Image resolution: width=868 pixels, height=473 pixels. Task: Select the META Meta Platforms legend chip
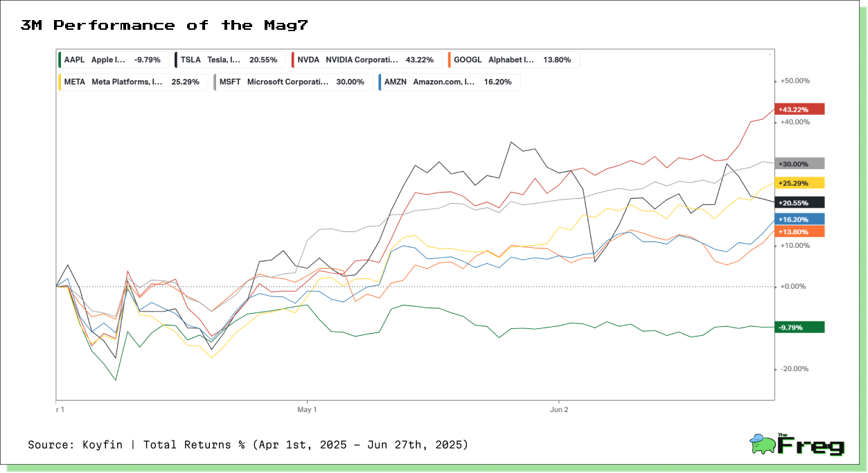click(x=132, y=82)
